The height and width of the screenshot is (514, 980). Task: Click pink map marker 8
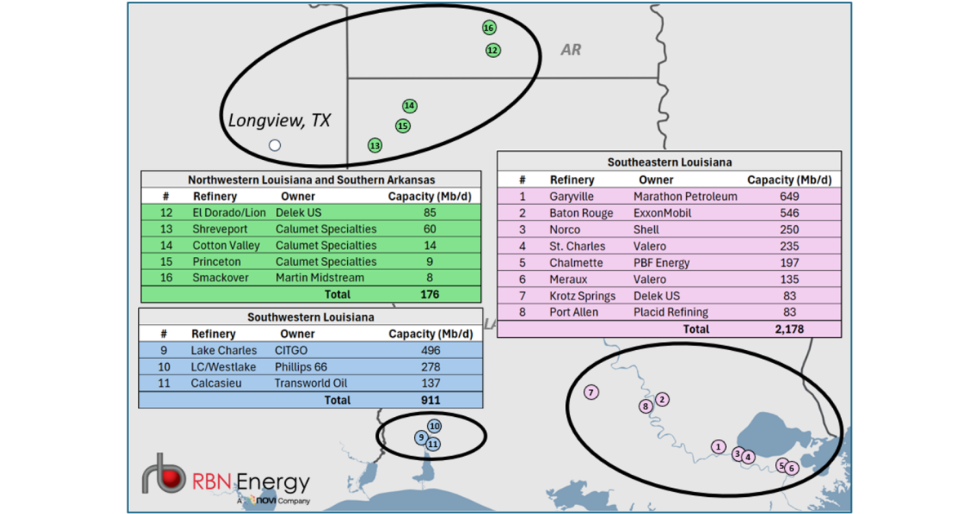pos(644,405)
